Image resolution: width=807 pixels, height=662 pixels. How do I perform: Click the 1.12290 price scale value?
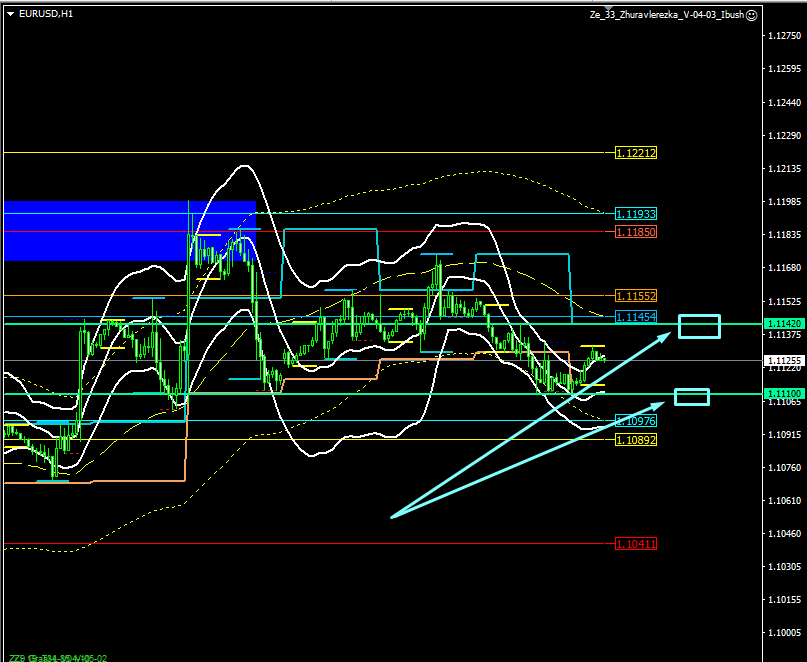pyautogui.click(x=784, y=135)
